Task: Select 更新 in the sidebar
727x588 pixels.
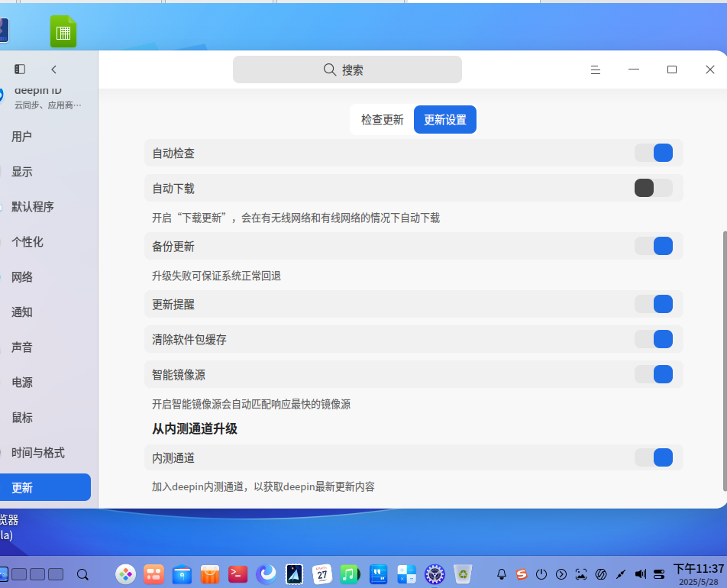Action: 46,487
